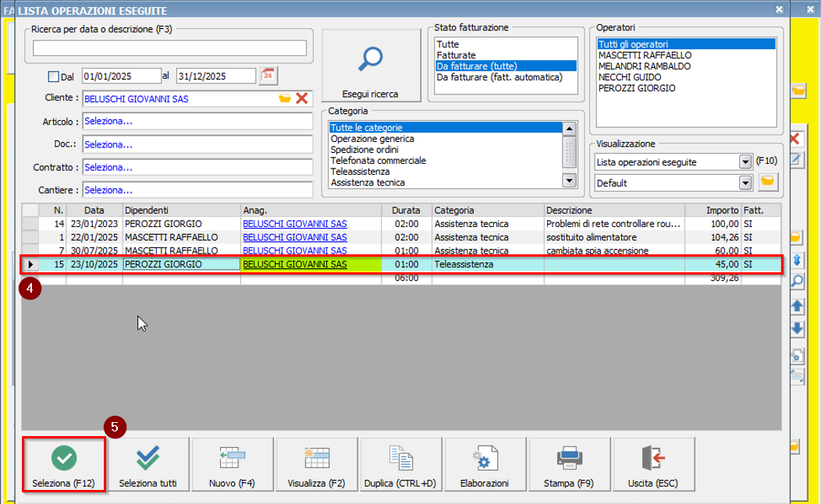Click the Seleziona tutti button
Screen dimensions: 821x504
point(148,465)
